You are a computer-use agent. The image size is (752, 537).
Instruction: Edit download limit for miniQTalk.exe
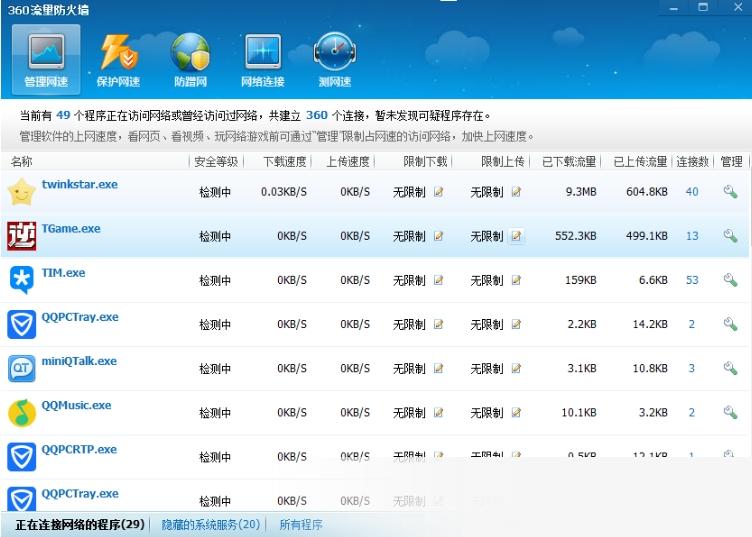(x=438, y=368)
